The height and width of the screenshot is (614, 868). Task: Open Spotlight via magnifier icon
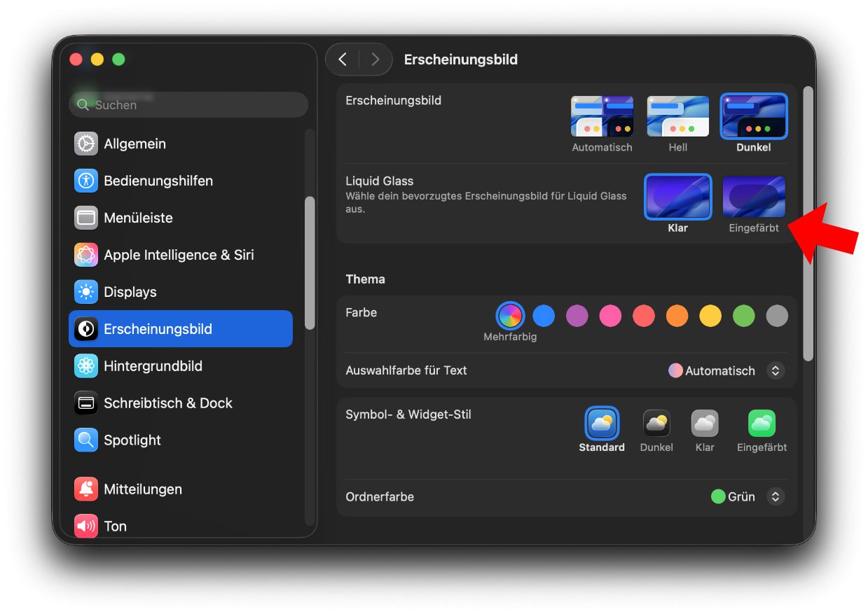[86, 440]
